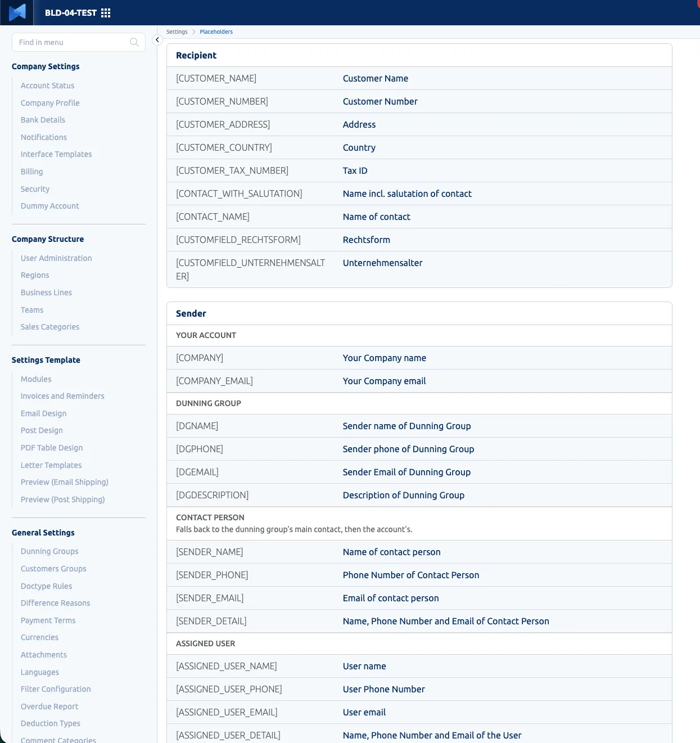Open the apps grid icon beside BLD-04-TEST
The height and width of the screenshot is (743, 700).
coord(106,13)
